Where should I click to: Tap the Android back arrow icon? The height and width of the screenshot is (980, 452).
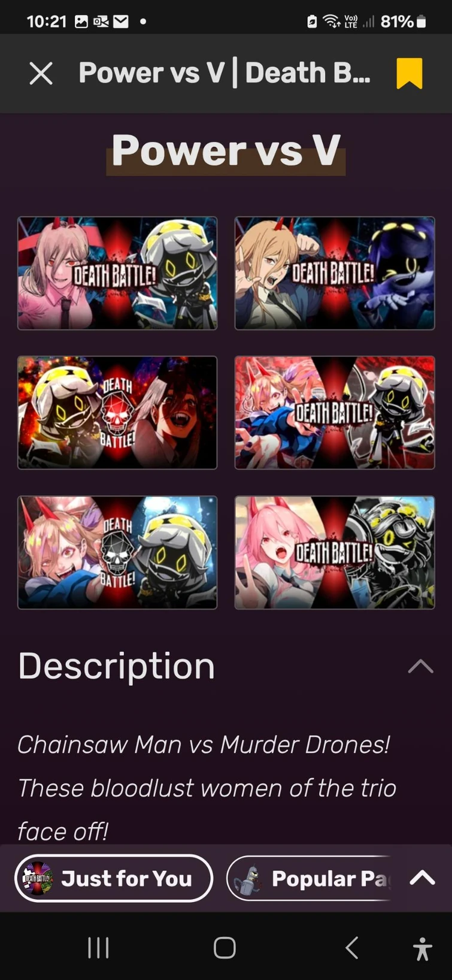pos(352,948)
